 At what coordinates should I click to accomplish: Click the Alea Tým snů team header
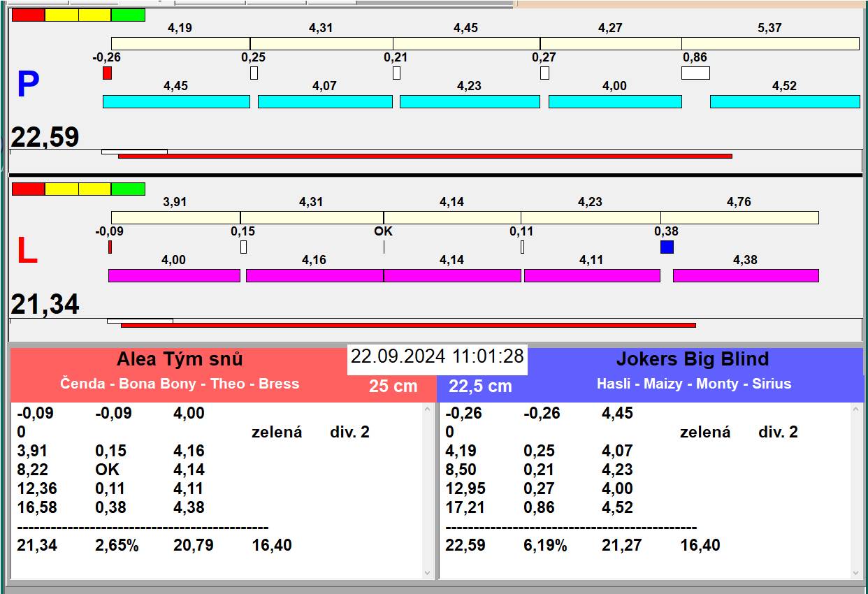[x=180, y=359]
